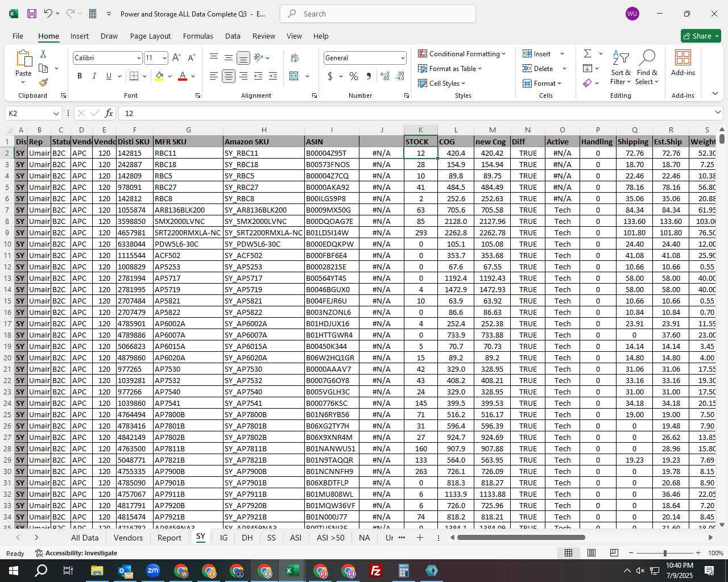728x582 pixels.
Task: Toggle Underline formatting
Action: pyautogui.click(x=109, y=76)
